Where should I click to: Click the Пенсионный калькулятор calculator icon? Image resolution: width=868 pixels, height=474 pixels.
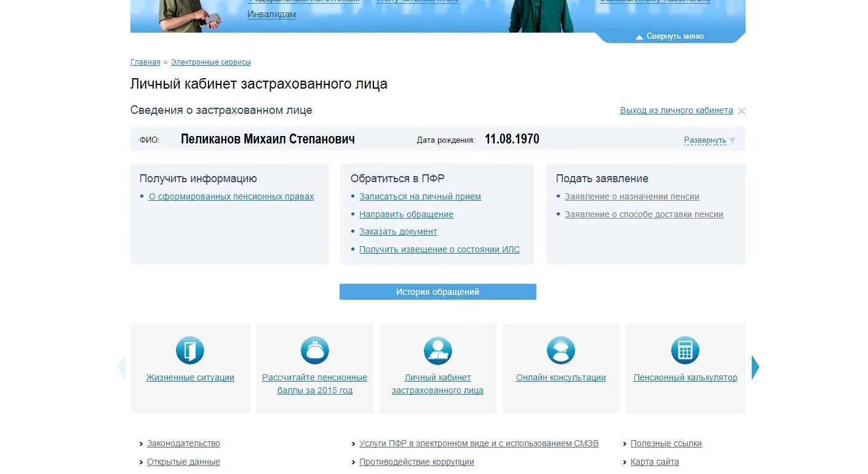click(685, 351)
